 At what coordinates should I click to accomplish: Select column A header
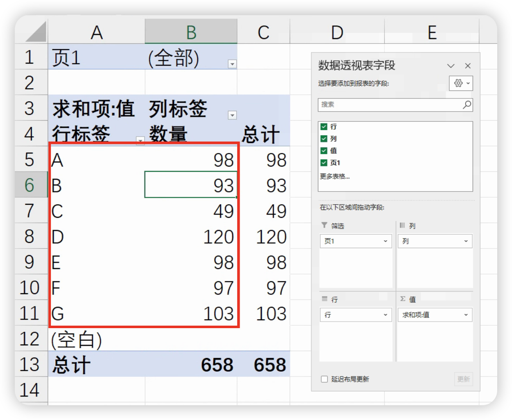click(96, 32)
